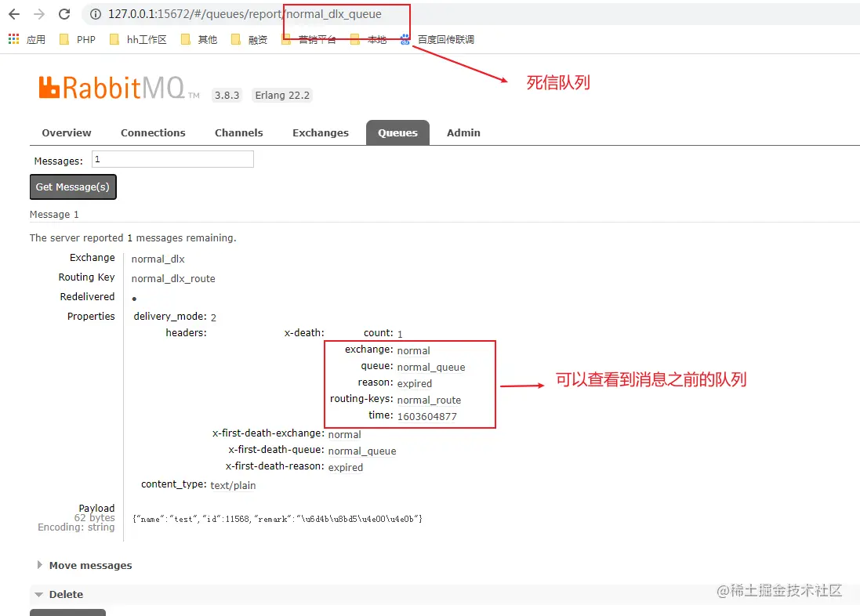The height and width of the screenshot is (616, 860).
Task: Click the delivery_mode value 2
Action: click(x=213, y=317)
